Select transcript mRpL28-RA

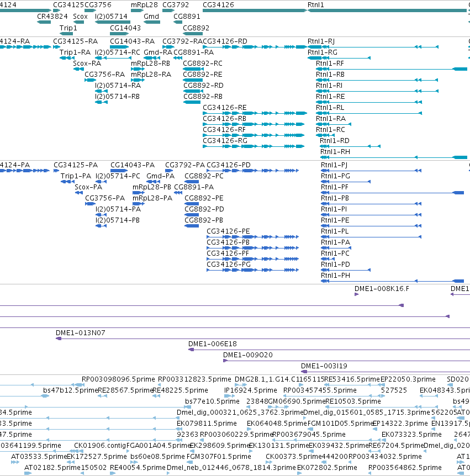tap(151, 75)
